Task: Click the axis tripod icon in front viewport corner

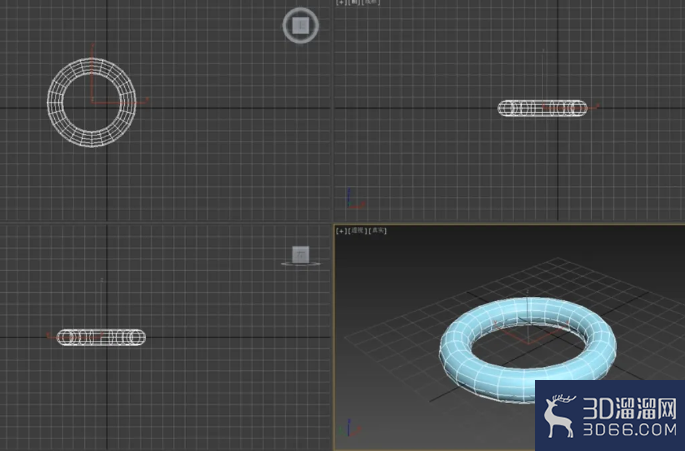Action: [x=354, y=199]
